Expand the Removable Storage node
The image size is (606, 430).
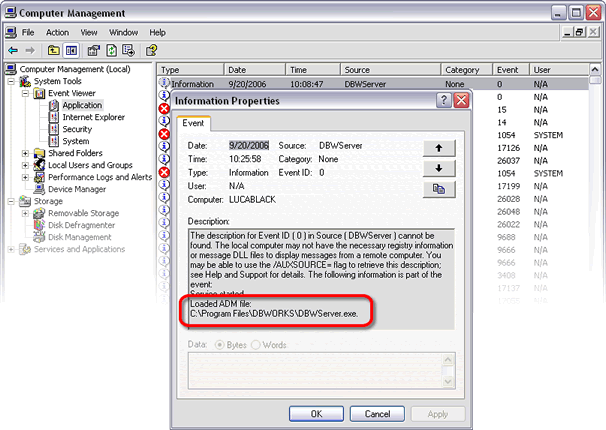[x=26, y=213]
